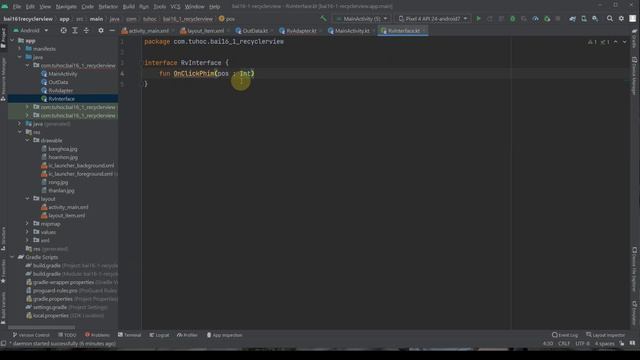Open the Refactor menu
This screenshot has height=360, width=640.
[108, 7]
